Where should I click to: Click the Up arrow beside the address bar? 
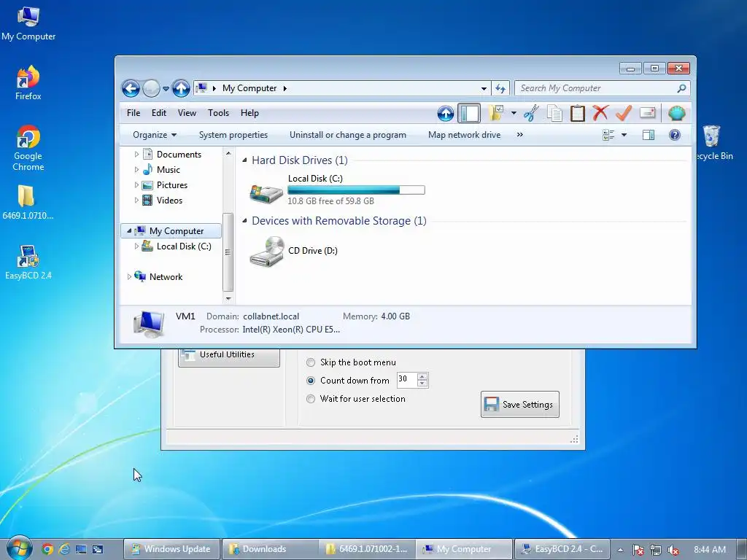coord(181,88)
